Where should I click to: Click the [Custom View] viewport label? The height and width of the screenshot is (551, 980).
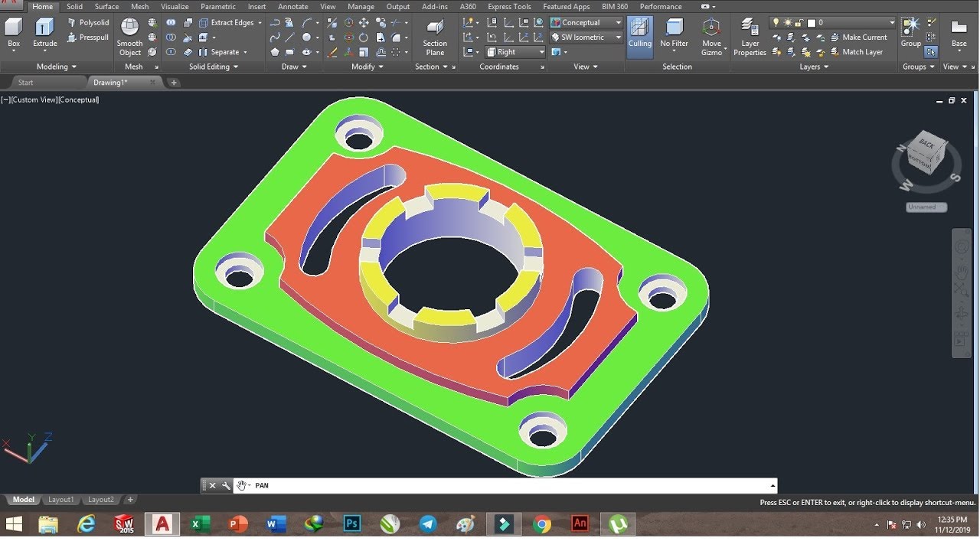(x=34, y=99)
